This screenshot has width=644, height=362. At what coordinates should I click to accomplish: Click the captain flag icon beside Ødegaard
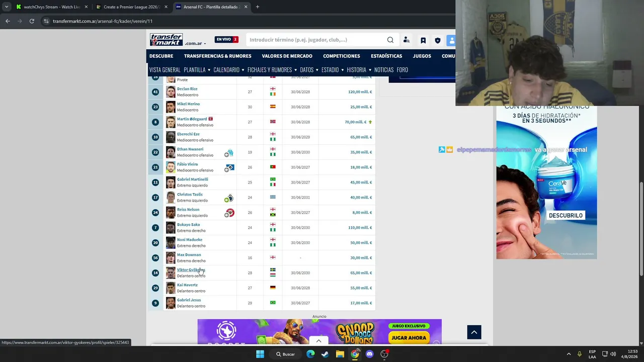pos(211,119)
